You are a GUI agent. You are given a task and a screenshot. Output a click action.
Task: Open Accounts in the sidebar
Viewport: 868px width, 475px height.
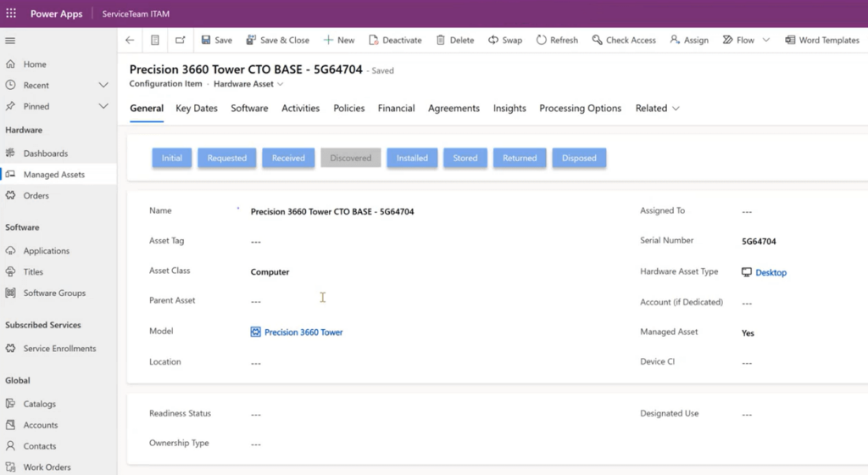[x=58, y=425]
